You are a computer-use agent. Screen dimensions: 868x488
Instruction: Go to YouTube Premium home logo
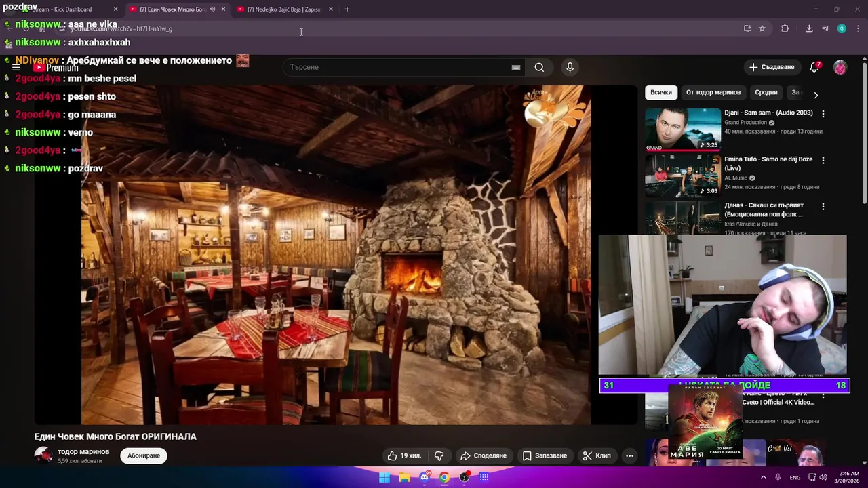tap(56, 68)
